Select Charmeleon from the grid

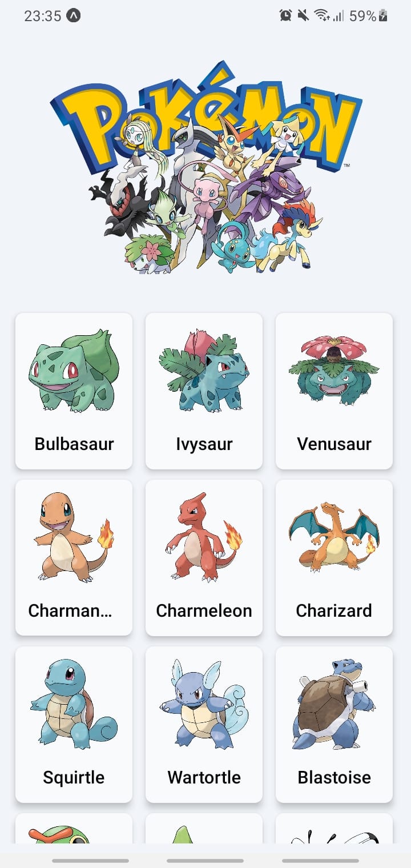click(204, 558)
